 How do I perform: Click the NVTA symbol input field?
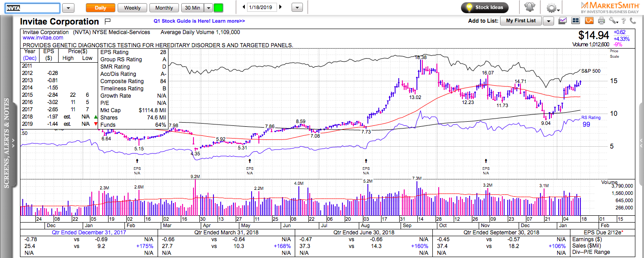pyautogui.click(x=32, y=8)
